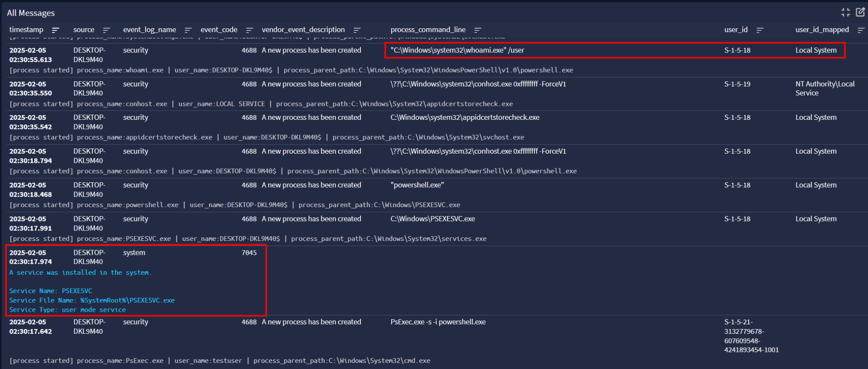Click the vendor_event_description sort icon

[357, 30]
